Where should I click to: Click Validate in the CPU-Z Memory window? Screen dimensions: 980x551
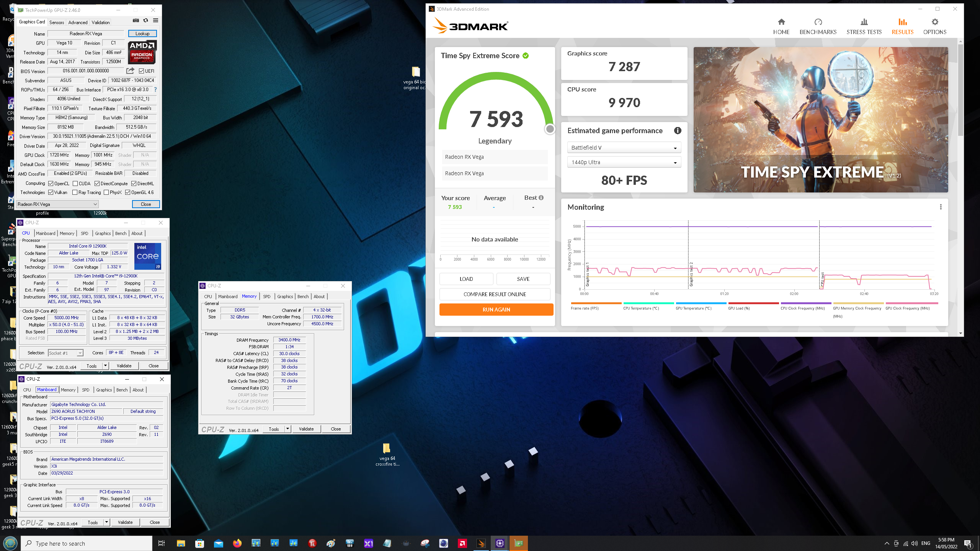tap(306, 429)
